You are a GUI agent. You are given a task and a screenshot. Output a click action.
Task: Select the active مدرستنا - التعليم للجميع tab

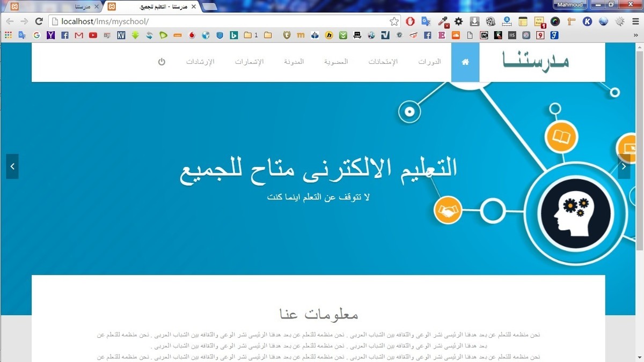point(153,6)
